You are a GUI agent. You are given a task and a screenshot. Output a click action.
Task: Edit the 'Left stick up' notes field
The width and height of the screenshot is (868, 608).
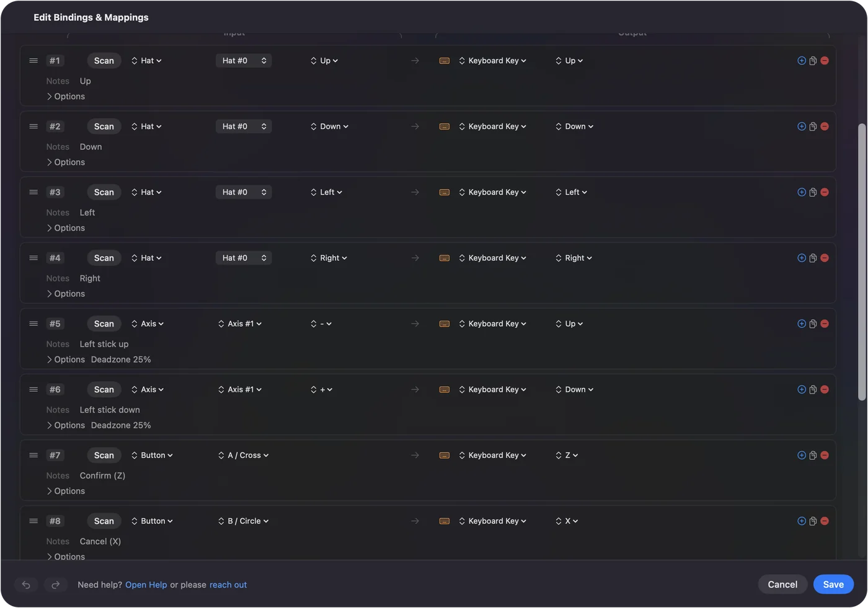(x=104, y=344)
